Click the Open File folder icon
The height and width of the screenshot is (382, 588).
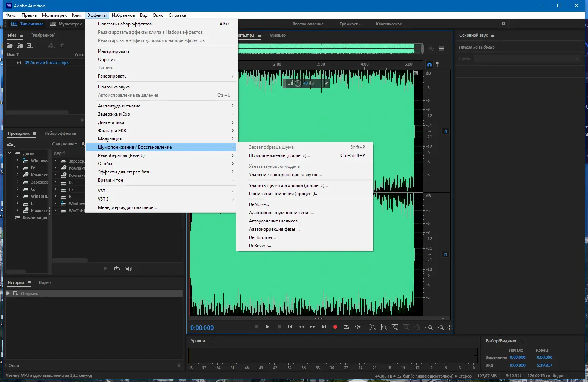click(10, 46)
